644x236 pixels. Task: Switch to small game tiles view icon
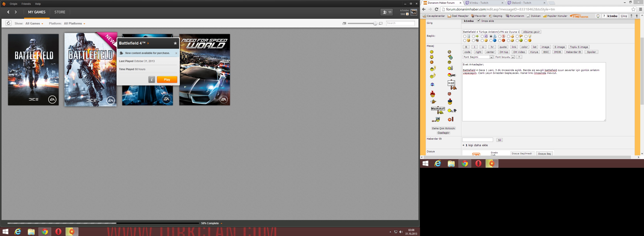click(x=344, y=23)
